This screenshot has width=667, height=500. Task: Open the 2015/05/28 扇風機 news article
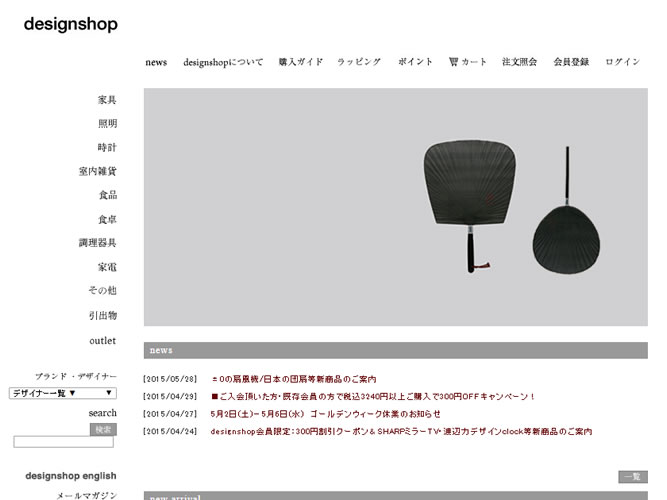(294, 379)
